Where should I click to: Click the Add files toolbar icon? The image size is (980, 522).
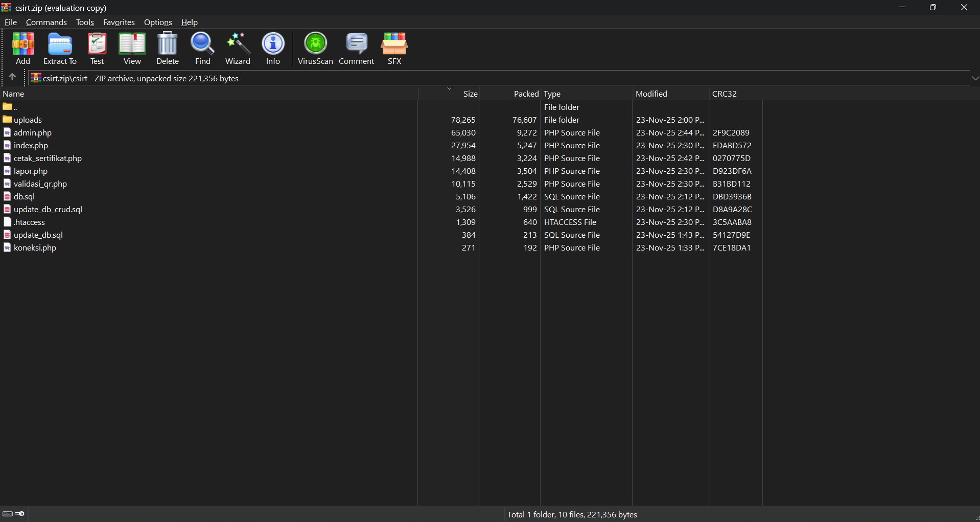point(23,49)
